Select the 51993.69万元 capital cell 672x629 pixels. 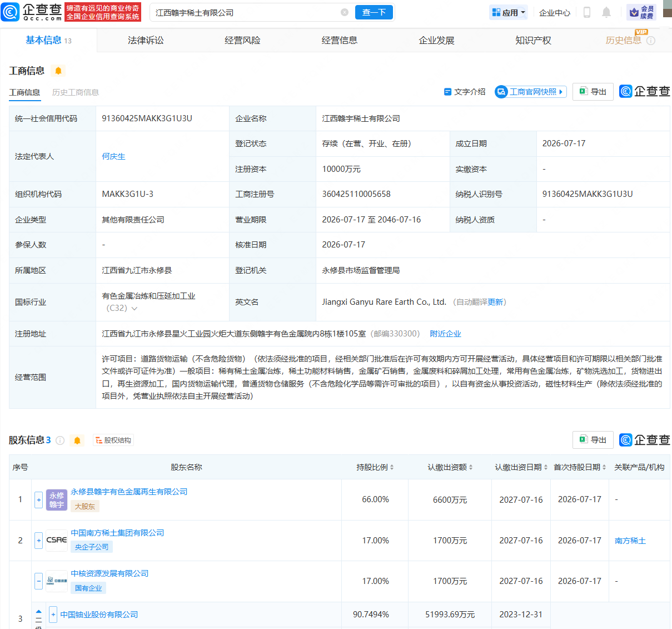tap(450, 615)
